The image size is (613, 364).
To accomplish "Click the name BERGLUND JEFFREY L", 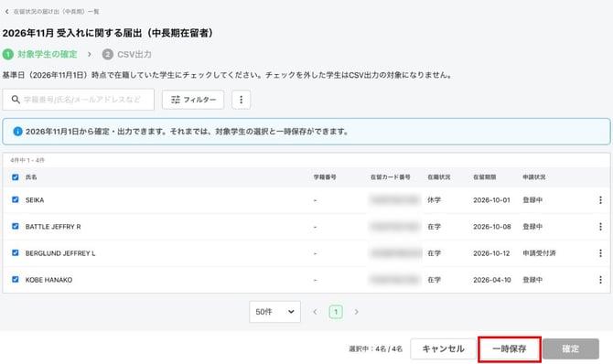I will (x=60, y=253).
